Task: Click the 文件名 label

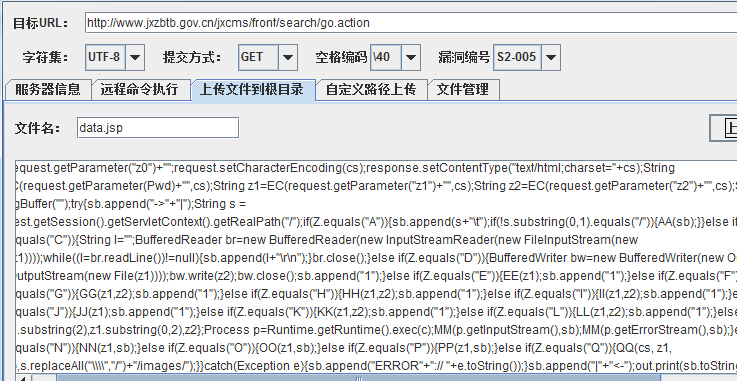Action: click(x=38, y=128)
